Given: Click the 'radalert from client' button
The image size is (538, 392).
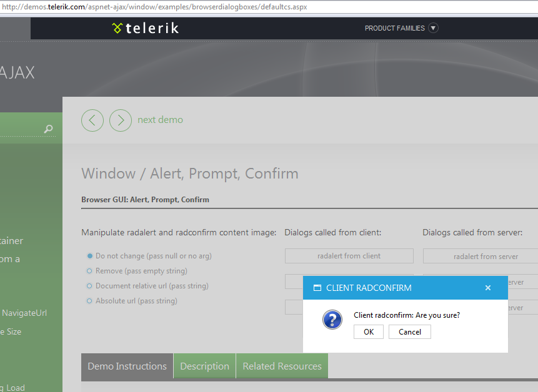Looking at the screenshot, I should [x=349, y=256].
